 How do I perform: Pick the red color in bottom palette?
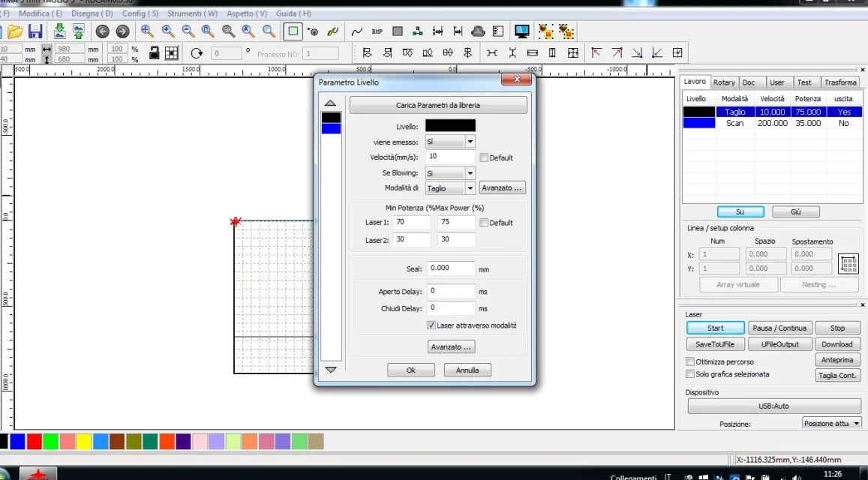click(x=34, y=441)
